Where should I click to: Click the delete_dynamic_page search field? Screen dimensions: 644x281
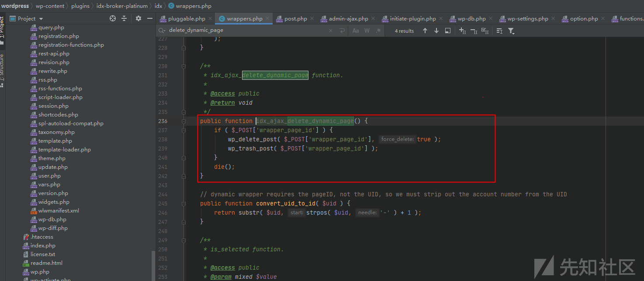[245, 31]
